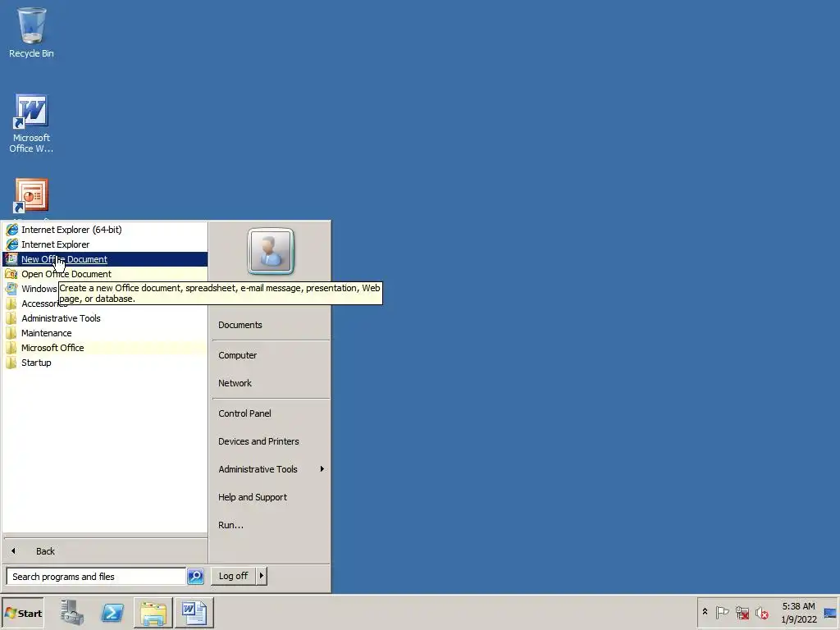Viewport: 840px width, 630px height.
Task: Expand the Maintenance folder
Action: coord(105,333)
